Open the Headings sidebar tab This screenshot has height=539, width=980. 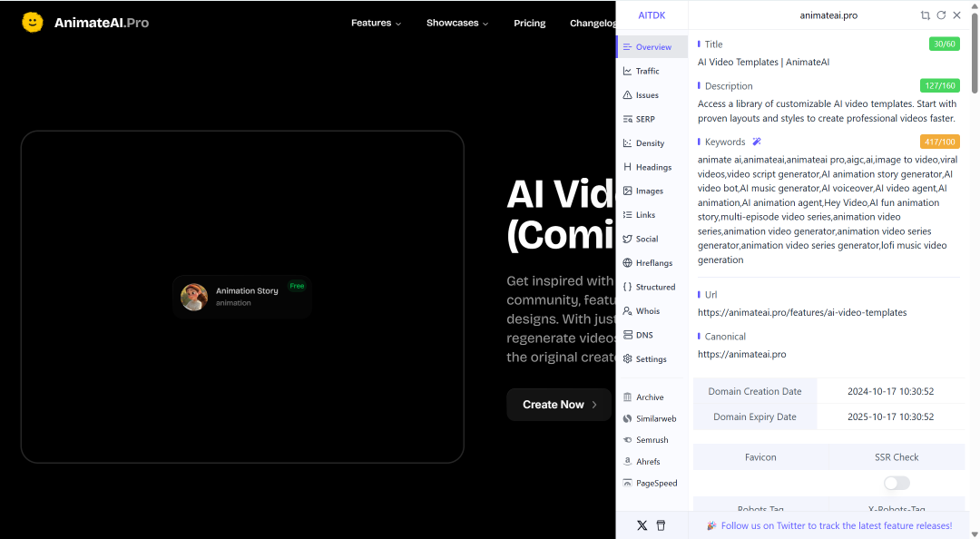[652, 167]
